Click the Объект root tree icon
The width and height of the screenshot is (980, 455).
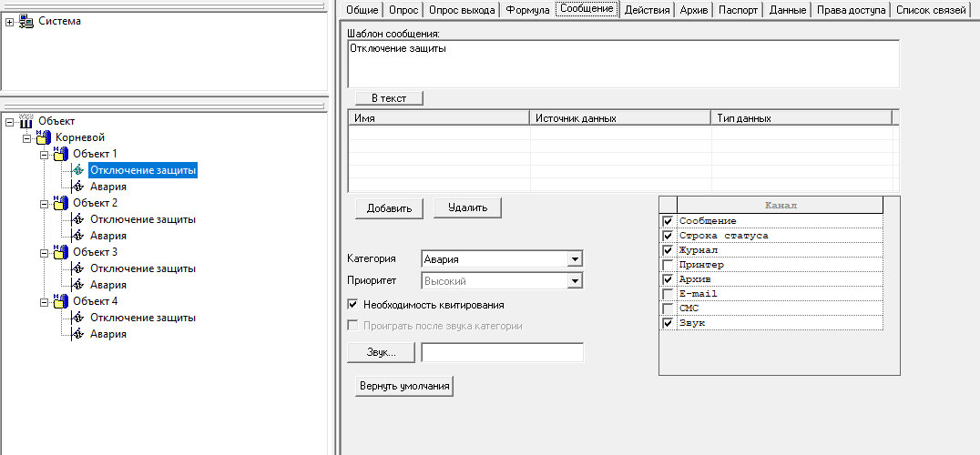(26, 120)
